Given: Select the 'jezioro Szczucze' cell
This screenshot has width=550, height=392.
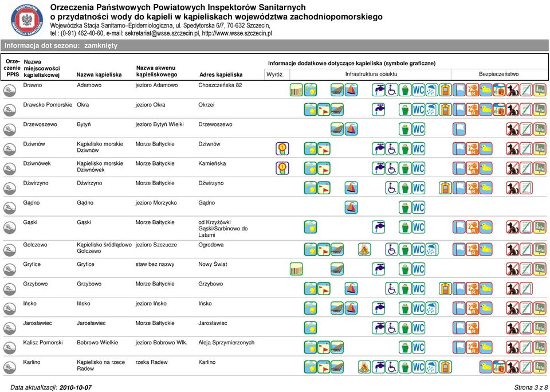Looking at the screenshot, I should point(156,245).
